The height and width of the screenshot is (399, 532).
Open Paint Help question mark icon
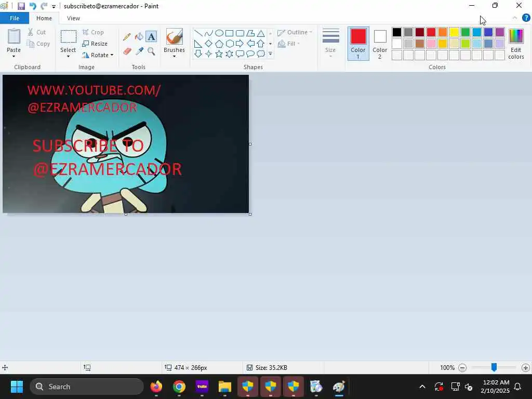(526, 18)
